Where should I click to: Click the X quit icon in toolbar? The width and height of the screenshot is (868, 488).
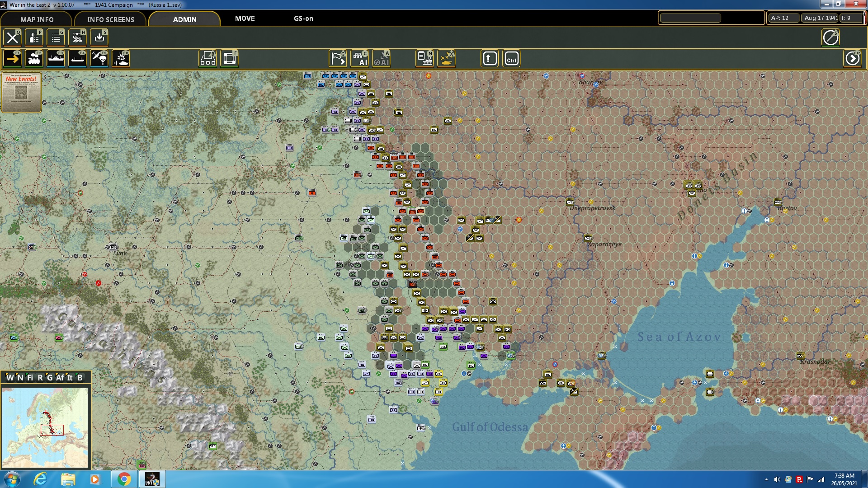(x=12, y=38)
